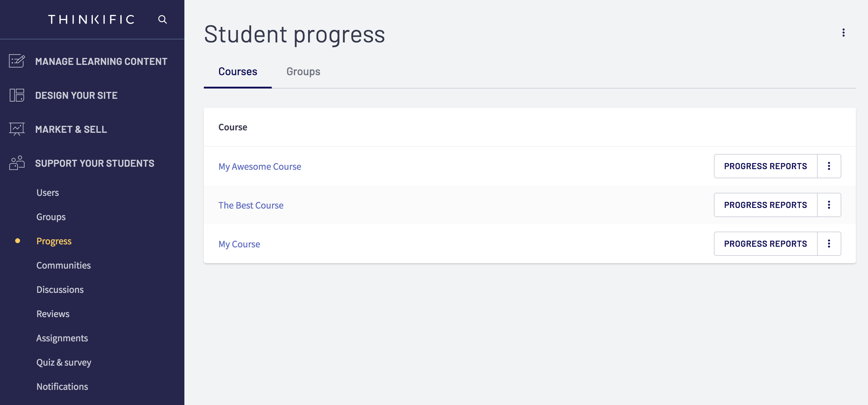Image resolution: width=868 pixels, height=405 pixels.
Task: Click the Design Your Site layout icon
Action: click(17, 95)
